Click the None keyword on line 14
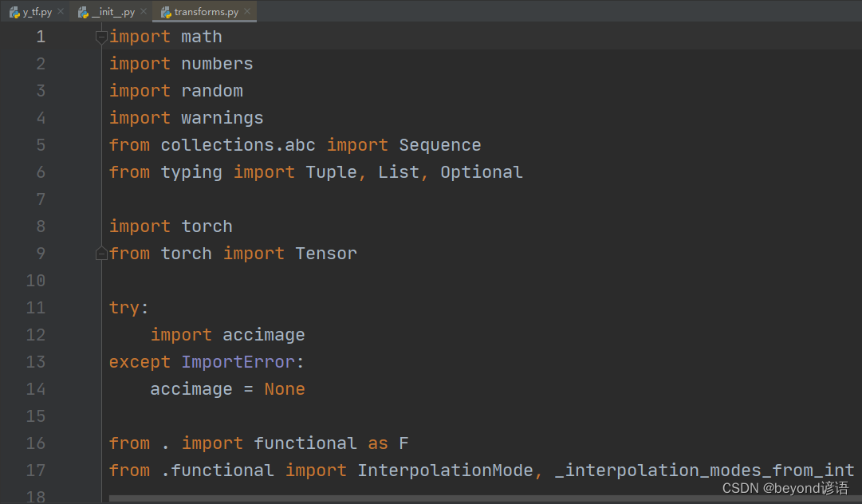 [x=285, y=389]
